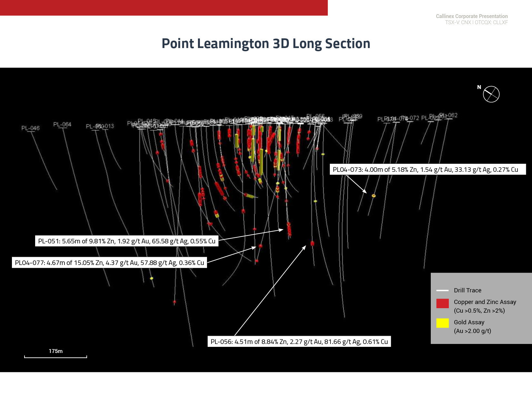Click the red marker at PL04-077 arrowhead
532x411 pixels.
click(260, 246)
